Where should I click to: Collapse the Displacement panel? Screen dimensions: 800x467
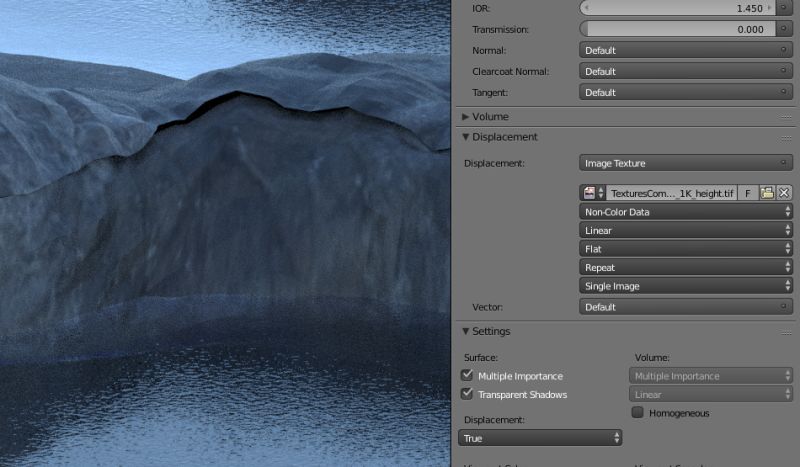click(465, 137)
